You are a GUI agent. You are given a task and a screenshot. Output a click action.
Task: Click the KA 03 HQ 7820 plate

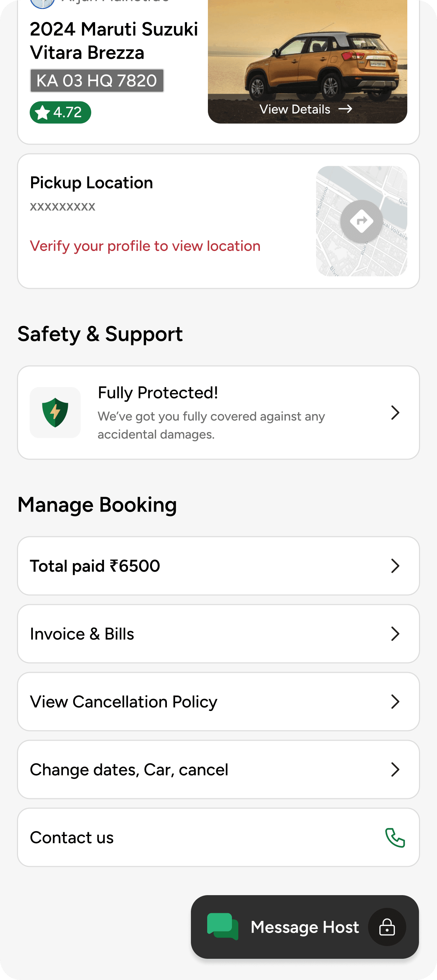pos(97,81)
